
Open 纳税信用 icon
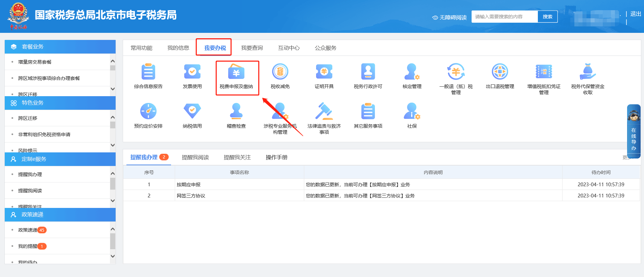click(x=192, y=111)
